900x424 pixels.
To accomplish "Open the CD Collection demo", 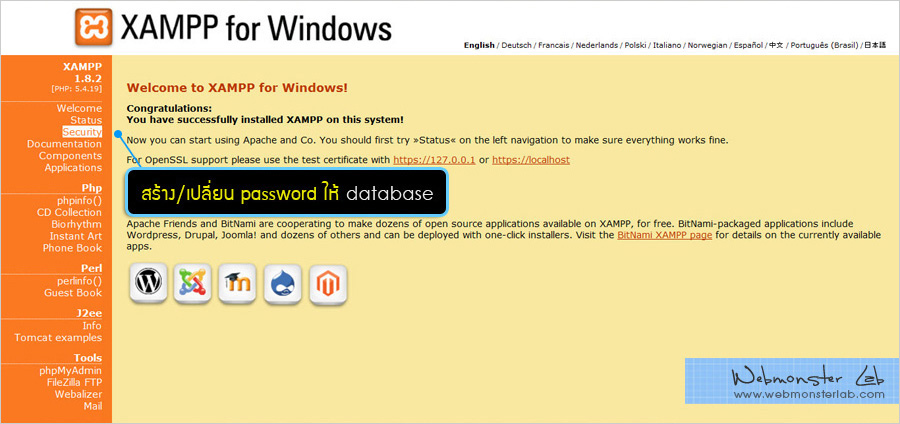I will tap(69, 213).
